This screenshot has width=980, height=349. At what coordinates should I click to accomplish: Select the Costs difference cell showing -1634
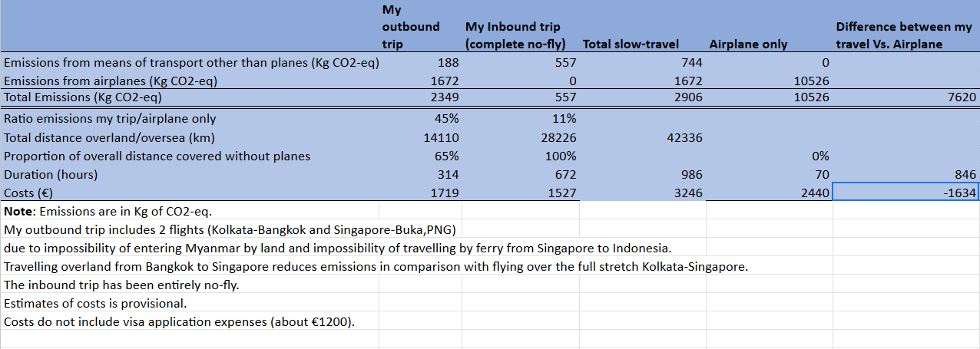click(906, 193)
